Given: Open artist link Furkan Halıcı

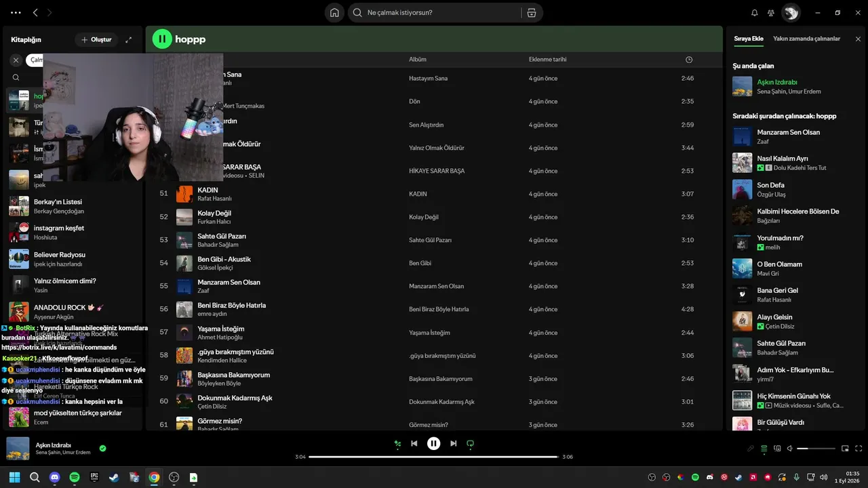Looking at the screenshot, I should (214, 222).
